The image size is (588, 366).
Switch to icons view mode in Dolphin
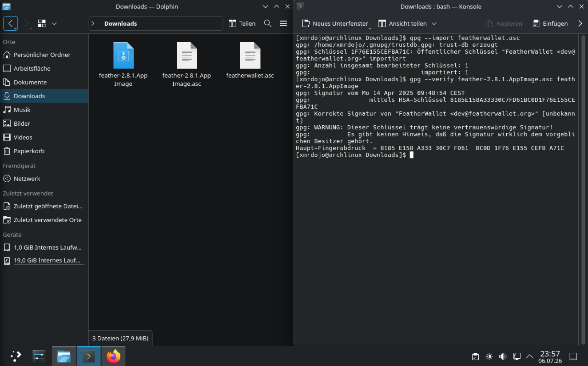tap(42, 24)
